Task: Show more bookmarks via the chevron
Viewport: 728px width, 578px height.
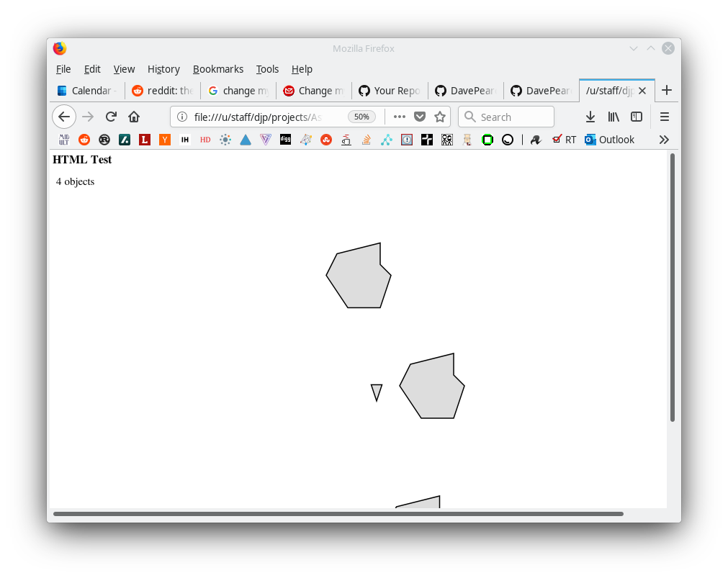Action: pos(664,140)
